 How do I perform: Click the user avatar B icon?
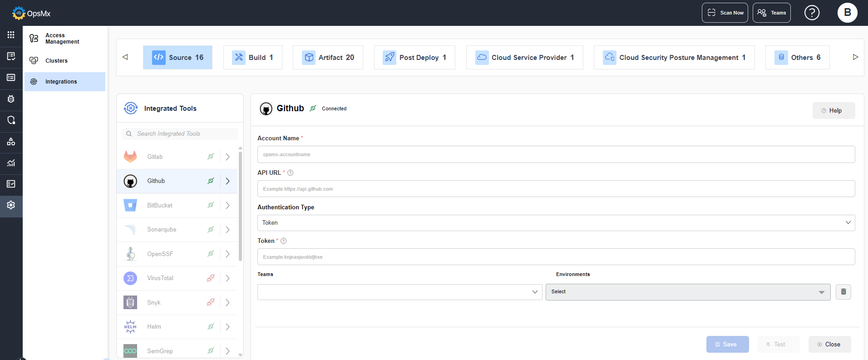pos(847,13)
